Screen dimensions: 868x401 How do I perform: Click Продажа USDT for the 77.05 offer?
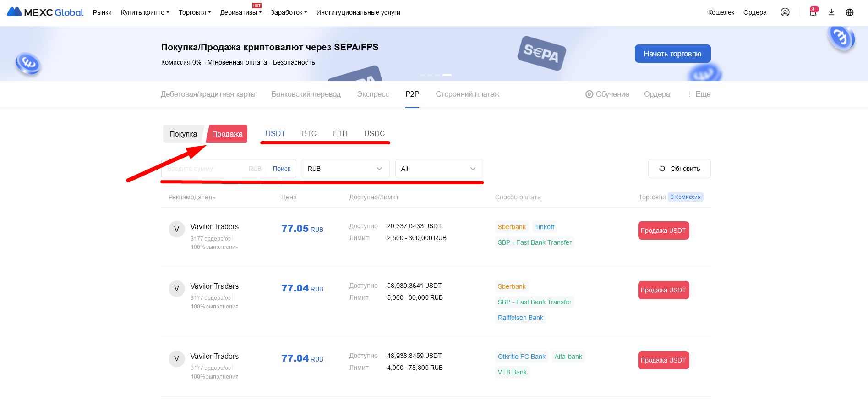tap(663, 231)
